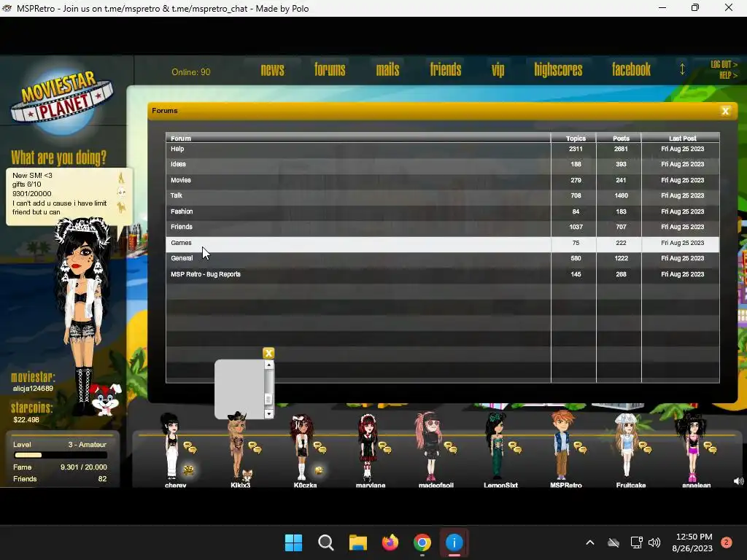Click the LOG OUT link
The height and width of the screenshot is (560, 747).
tap(724, 64)
